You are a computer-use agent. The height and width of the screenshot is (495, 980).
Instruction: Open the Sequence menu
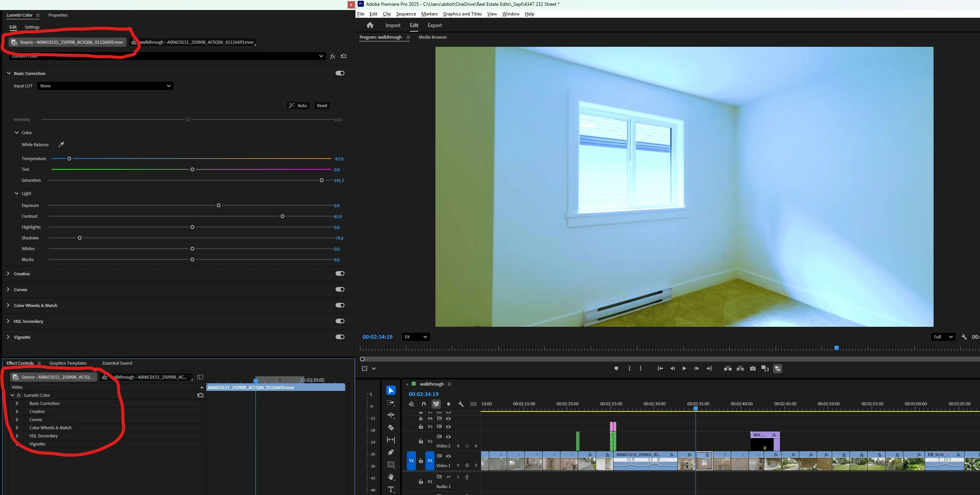pyautogui.click(x=406, y=14)
